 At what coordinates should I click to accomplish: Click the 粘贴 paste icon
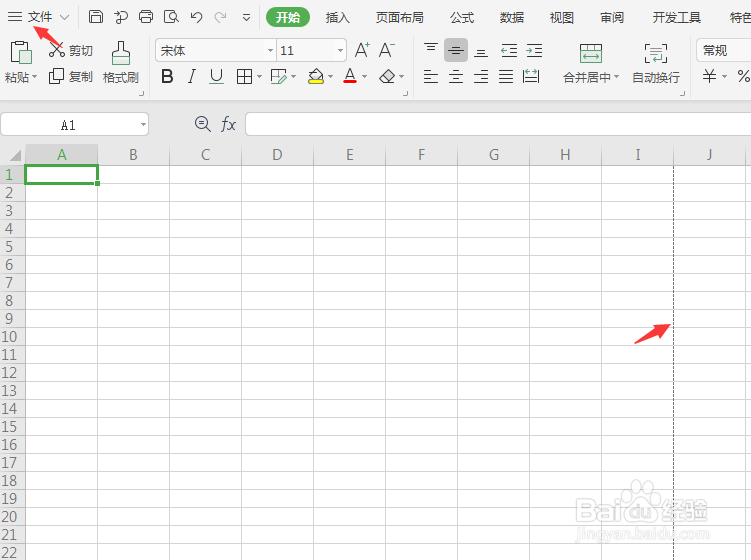(x=20, y=53)
